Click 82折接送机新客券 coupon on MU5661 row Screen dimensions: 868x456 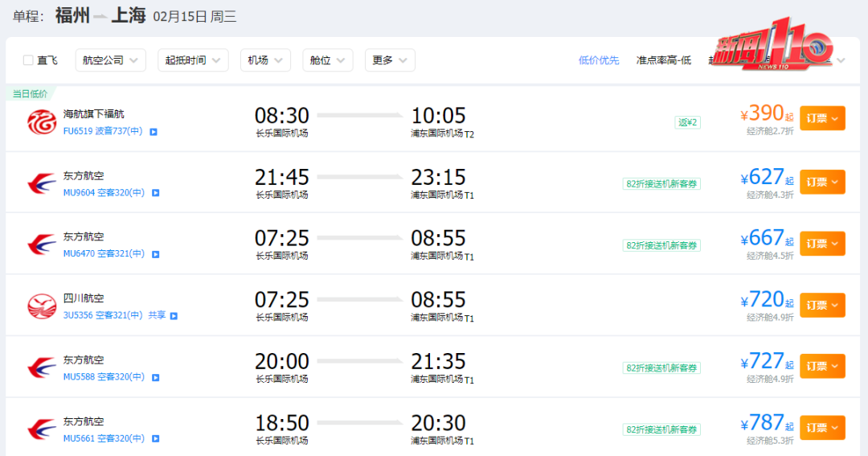[x=661, y=429]
